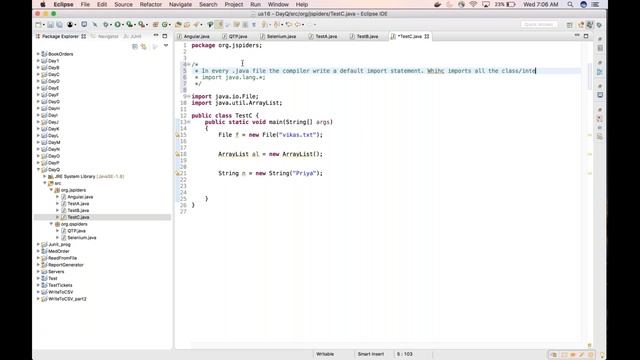Open Package Explorer View Menu arrow
This screenshot has width=640, height=360.
pos(166,46)
